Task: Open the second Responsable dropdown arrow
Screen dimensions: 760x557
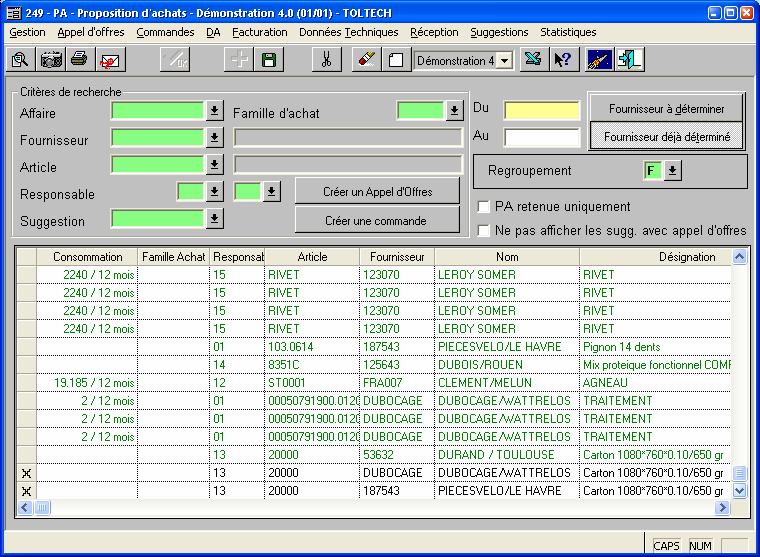Action: click(x=271, y=192)
